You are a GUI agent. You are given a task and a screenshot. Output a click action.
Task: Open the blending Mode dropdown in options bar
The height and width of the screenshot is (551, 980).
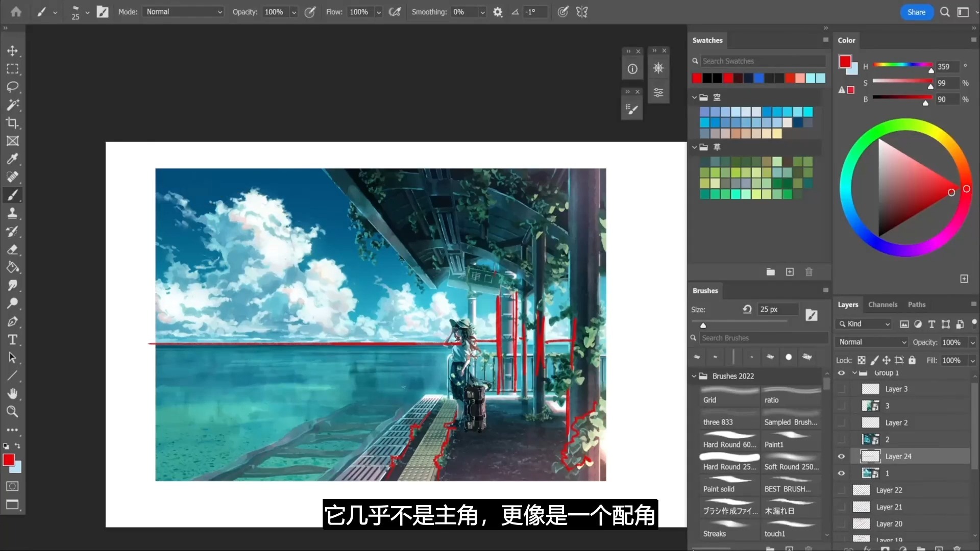pyautogui.click(x=184, y=12)
